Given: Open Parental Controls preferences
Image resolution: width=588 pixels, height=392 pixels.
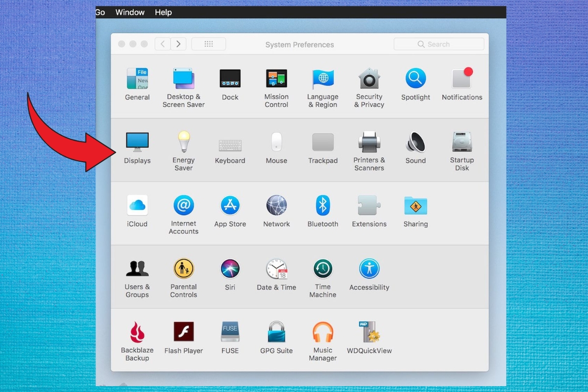Looking at the screenshot, I should (x=184, y=278).
